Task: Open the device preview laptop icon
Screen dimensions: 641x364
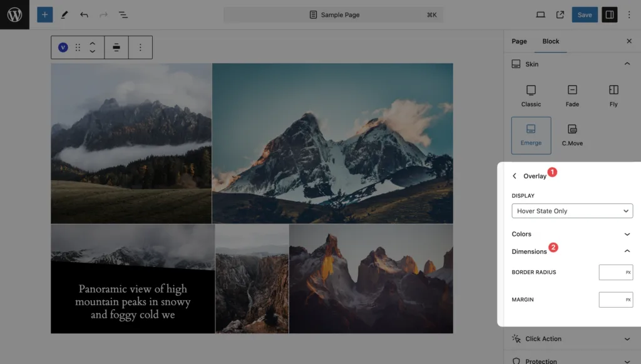Action: pyautogui.click(x=540, y=15)
